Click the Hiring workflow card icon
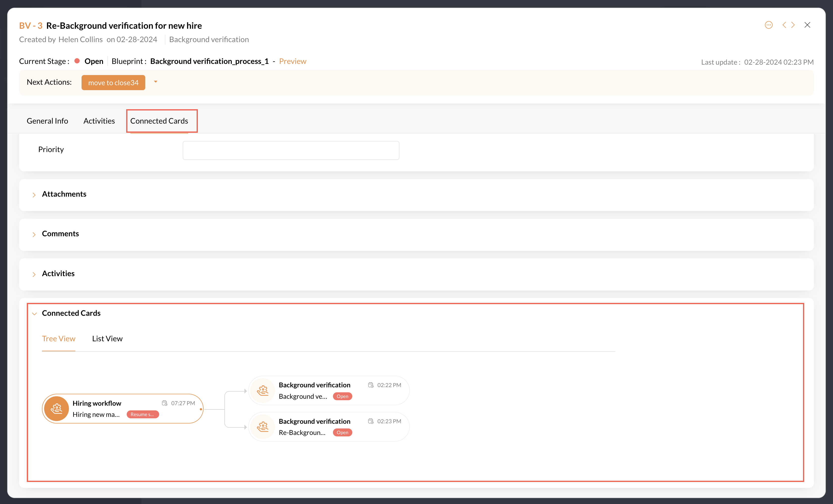This screenshot has width=833, height=504. [x=57, y=409]
